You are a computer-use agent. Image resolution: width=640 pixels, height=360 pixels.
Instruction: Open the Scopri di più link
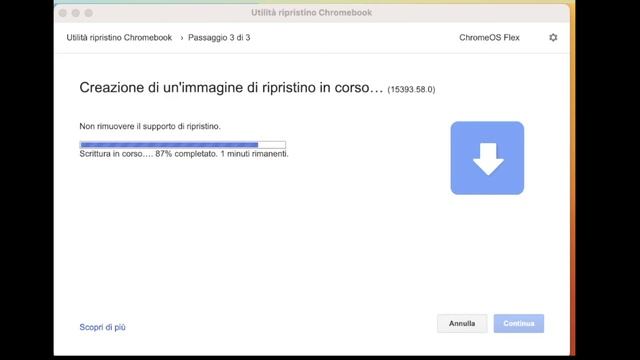[102, 327]
